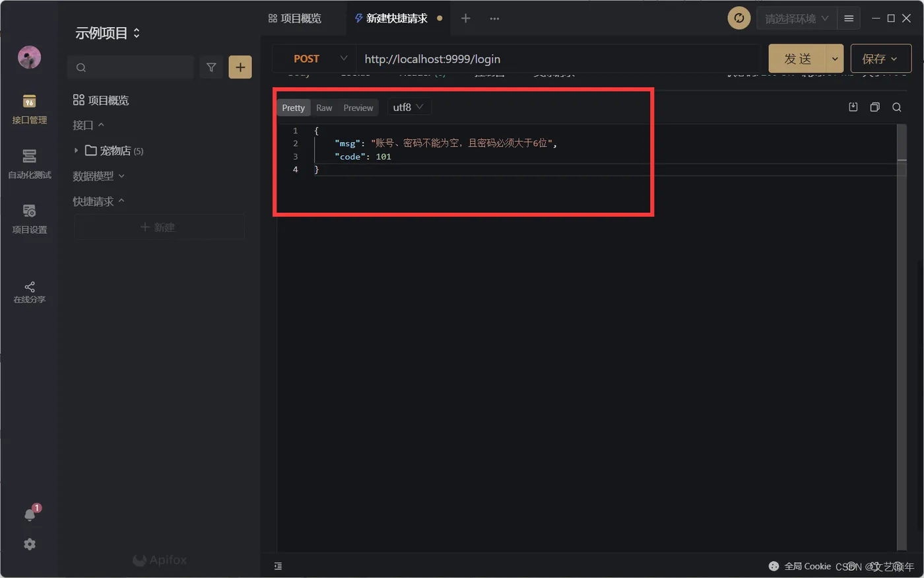Click the "msg" key in response
The height and width of the screenshot is (578, 924).
(x=347, y=143)
